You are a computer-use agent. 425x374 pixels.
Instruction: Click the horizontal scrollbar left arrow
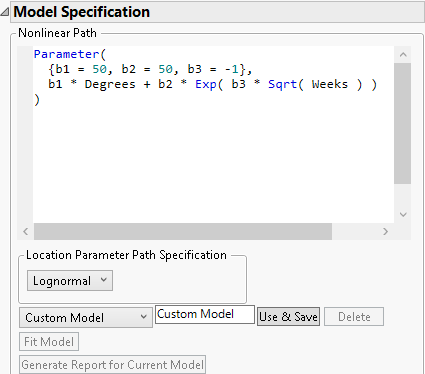[26, 231]
